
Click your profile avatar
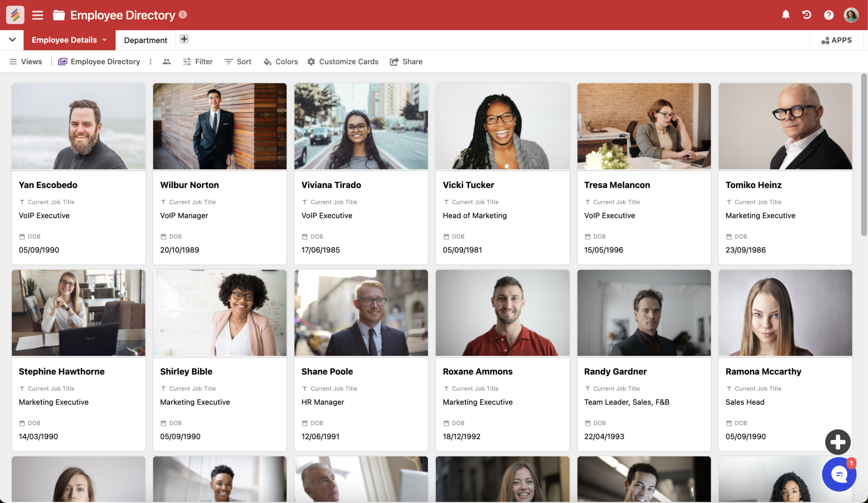tap(851, 15)
